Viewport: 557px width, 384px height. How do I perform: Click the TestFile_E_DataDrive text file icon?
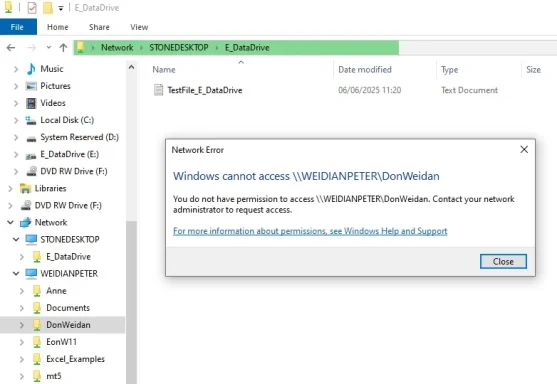[158, 90]
